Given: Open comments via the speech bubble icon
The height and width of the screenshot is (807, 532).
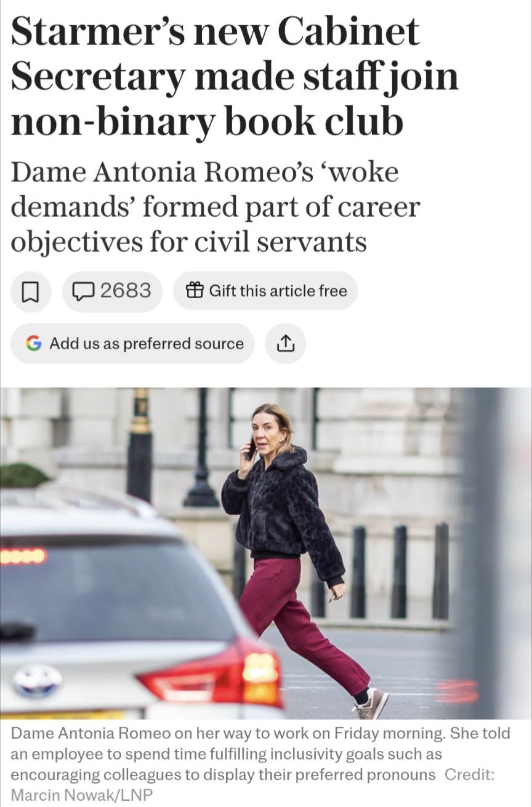Looking at the screenshot, I should 84,291.
